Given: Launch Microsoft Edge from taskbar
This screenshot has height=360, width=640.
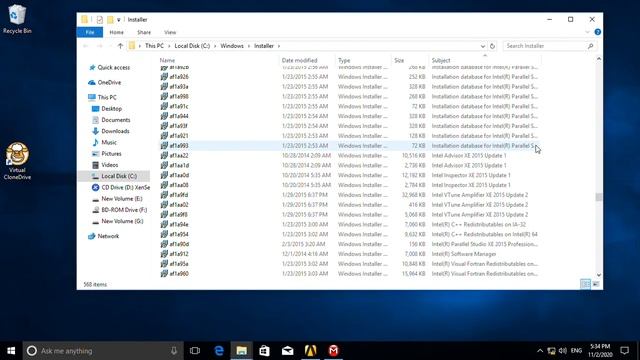Looking at the screenshot, I should coord(219,351).
